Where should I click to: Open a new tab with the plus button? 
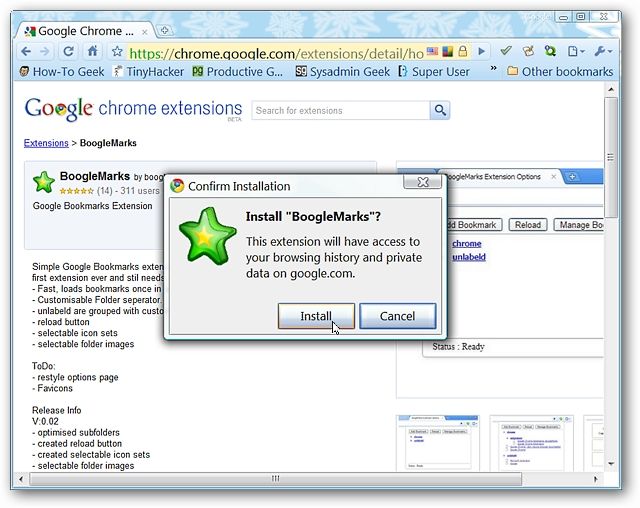[165, 30]
